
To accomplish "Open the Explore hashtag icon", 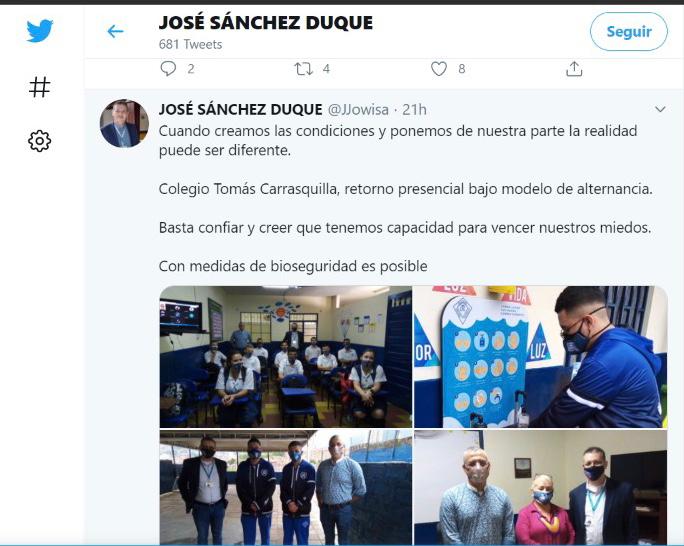I will pyautogui.click(x=40, y=87).
